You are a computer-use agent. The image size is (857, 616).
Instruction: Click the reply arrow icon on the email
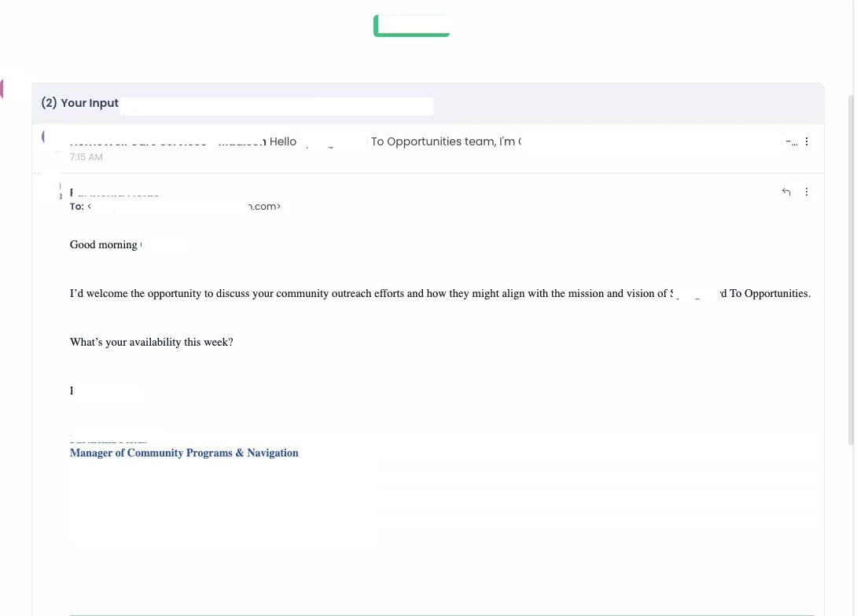tap(786, 192)
